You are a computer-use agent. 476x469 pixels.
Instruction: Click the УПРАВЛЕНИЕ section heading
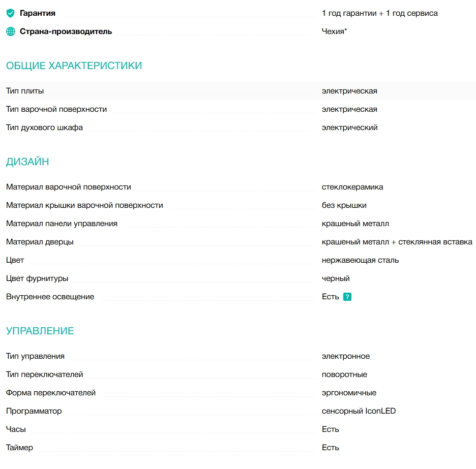[x=40, y=331]
